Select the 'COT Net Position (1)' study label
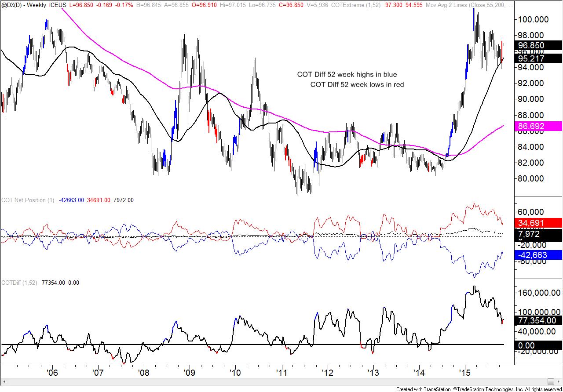Viewport: 563px width, 392px height. 28,200
